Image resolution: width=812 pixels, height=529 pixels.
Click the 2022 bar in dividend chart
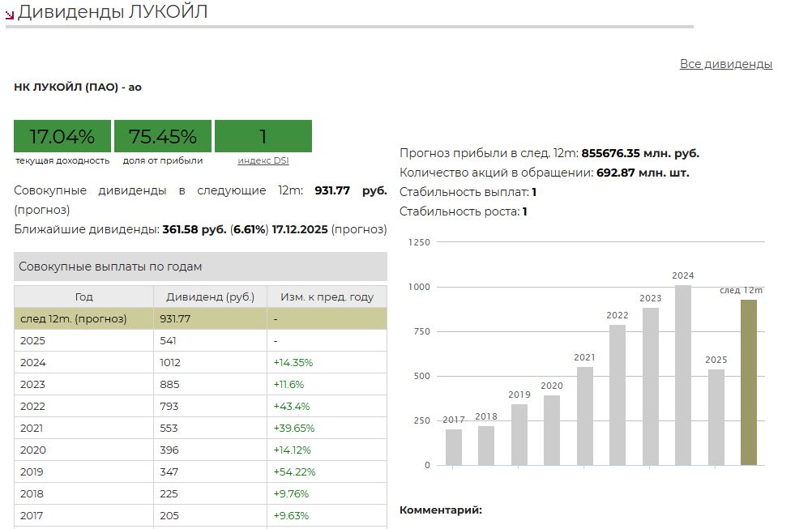click(x=618, y=395)
